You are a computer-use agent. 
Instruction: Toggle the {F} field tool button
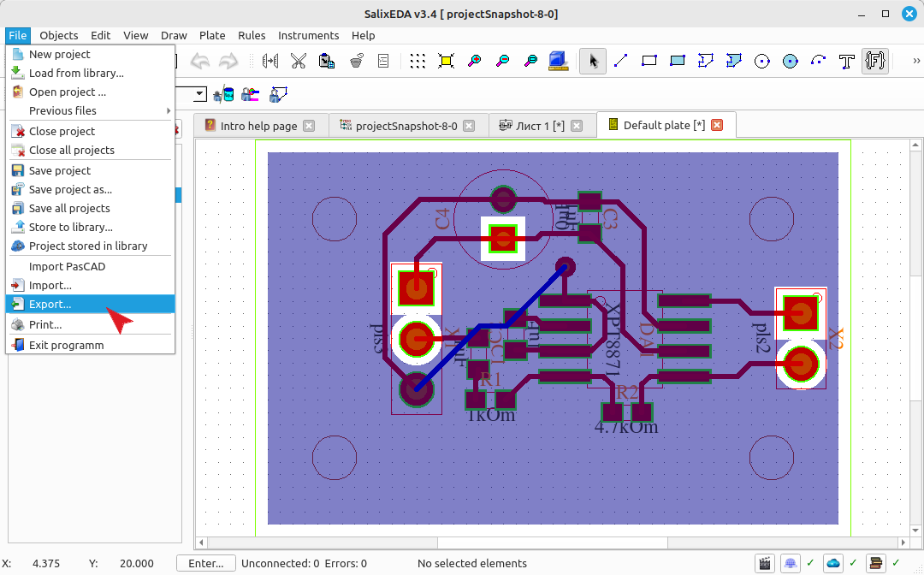coord(875,61)
